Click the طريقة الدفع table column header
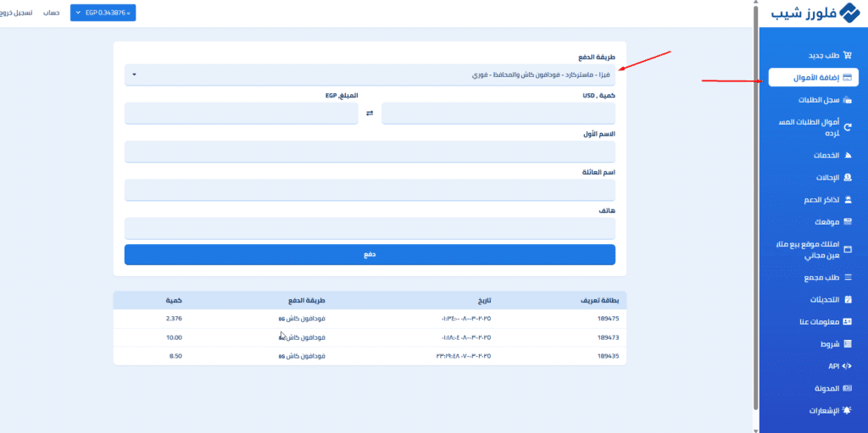868x433 pixels. pos(306,301)
